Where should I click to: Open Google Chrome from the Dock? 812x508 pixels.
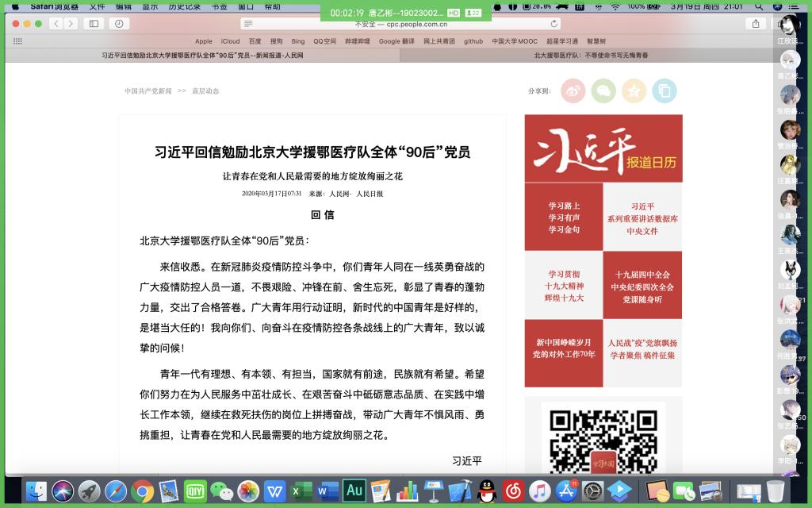pyautogui.click(x=142, y=491)
